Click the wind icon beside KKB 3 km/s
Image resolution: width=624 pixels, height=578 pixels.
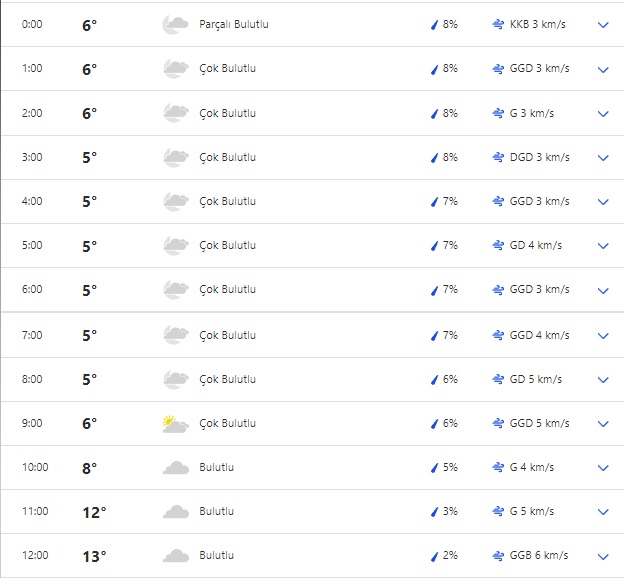pyautogui.click(x=498, y=25)
